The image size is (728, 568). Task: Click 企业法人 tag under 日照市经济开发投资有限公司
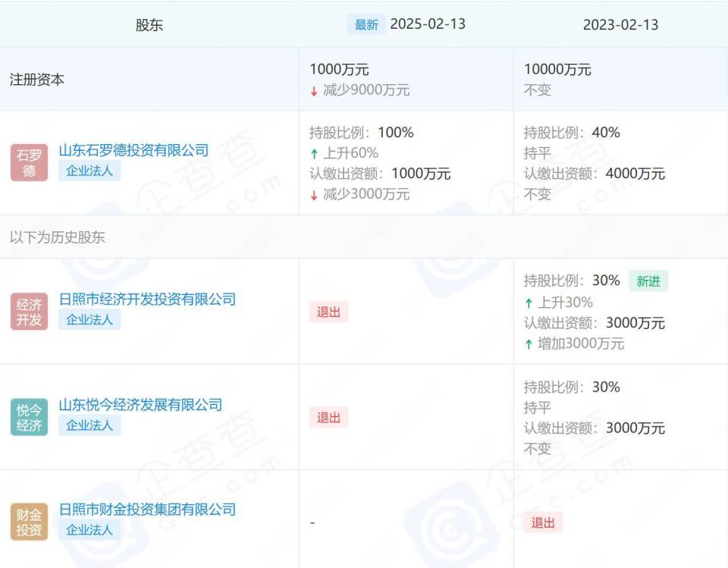pyautogui.click(x=89, y=319)
